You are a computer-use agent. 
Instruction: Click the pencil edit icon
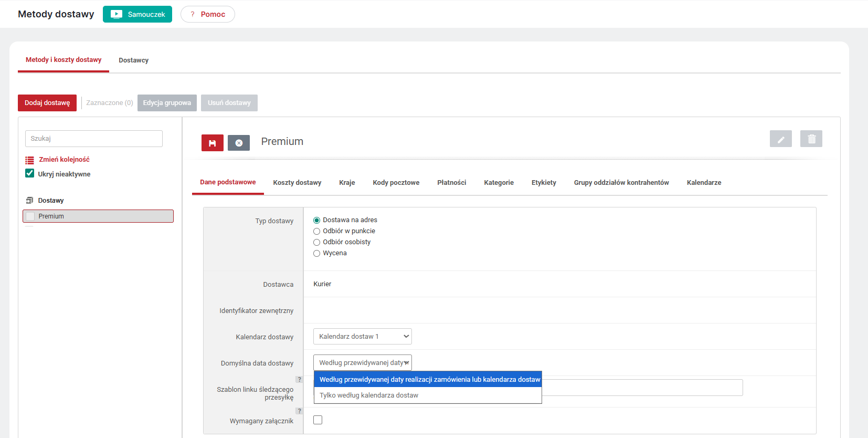pyautogui.click(x=781, y=139)
